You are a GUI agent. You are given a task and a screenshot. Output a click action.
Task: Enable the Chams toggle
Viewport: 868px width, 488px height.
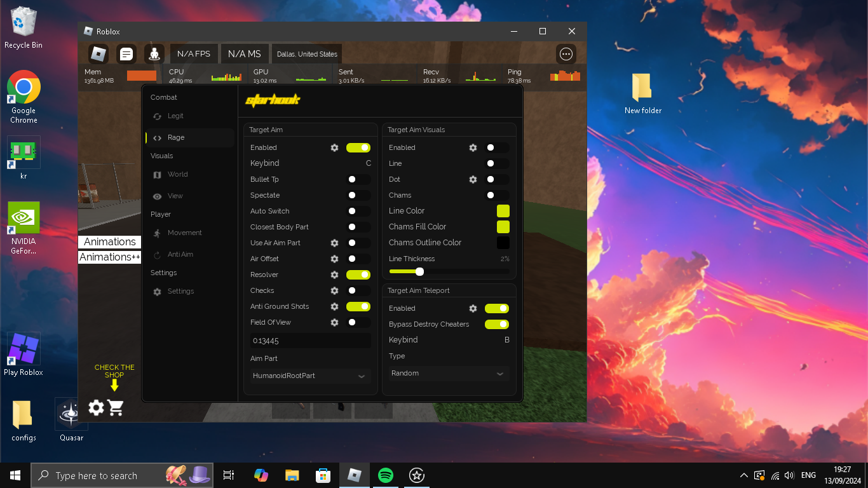(x=497, y=195)
